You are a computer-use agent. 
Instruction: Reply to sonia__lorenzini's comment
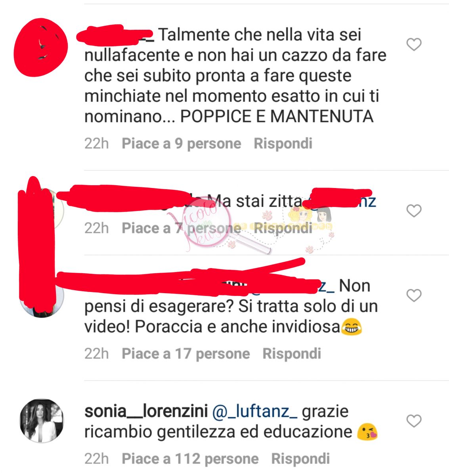[x=300, y=459]
